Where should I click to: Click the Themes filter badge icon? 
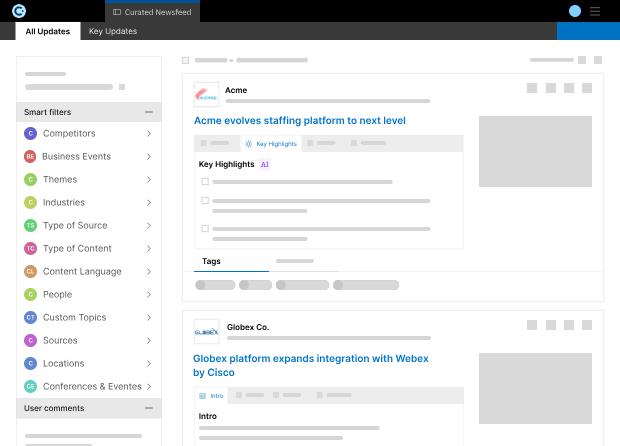tap(30, 180)
